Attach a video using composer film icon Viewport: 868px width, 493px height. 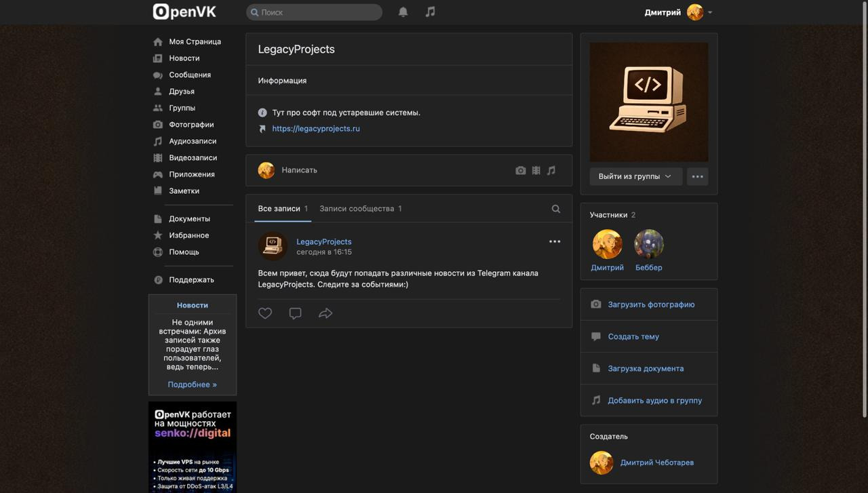(x=536, y=171)
